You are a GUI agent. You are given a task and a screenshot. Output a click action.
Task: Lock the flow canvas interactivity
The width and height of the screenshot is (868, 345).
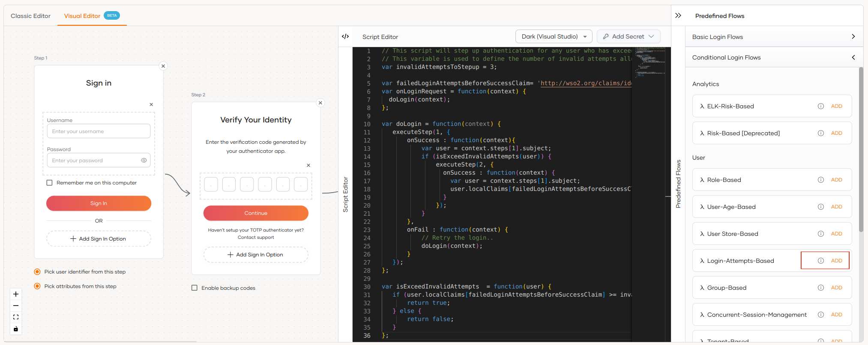point(16,329)
